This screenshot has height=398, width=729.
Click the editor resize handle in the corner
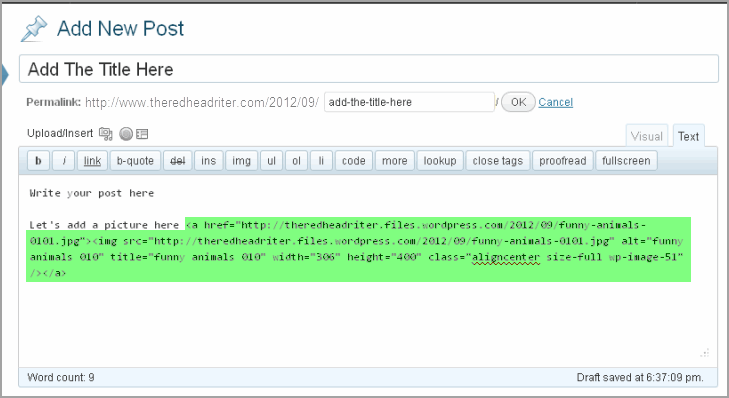click(705, 353)
